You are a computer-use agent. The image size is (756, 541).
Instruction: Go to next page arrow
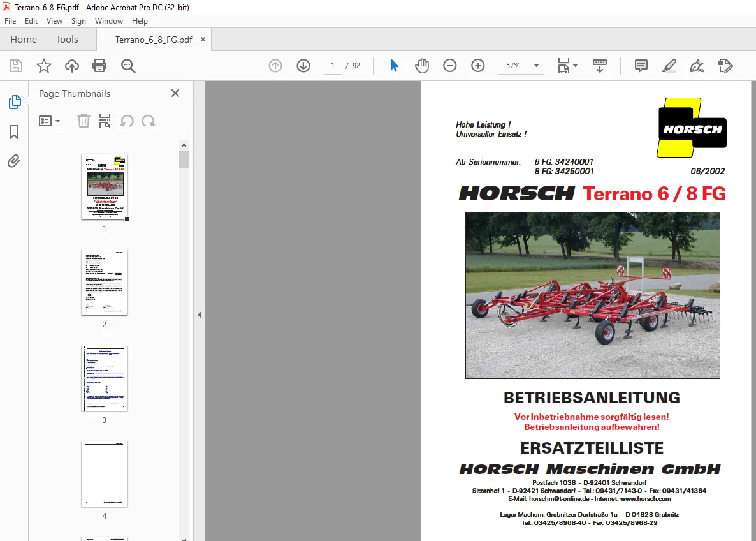[x=303, y=66]
